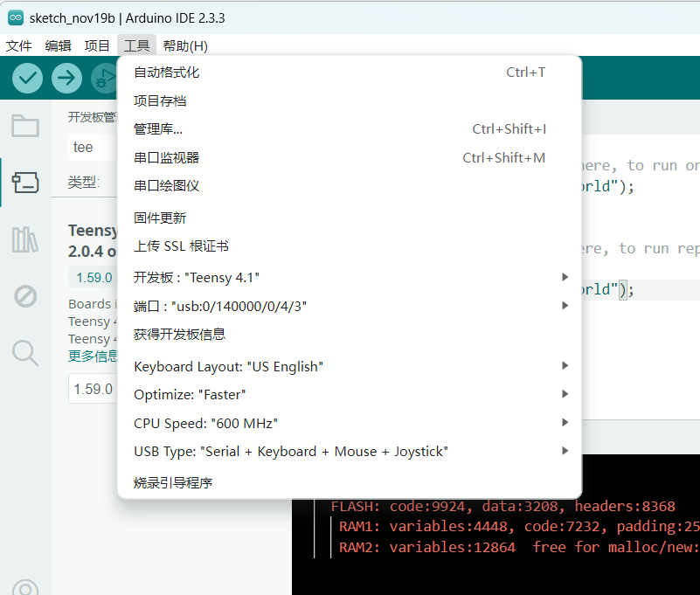Image resolution: width=700 pixels, height=595 pixels.
Task: Select 烧录引导程序 menu entry
Action: 173,482
